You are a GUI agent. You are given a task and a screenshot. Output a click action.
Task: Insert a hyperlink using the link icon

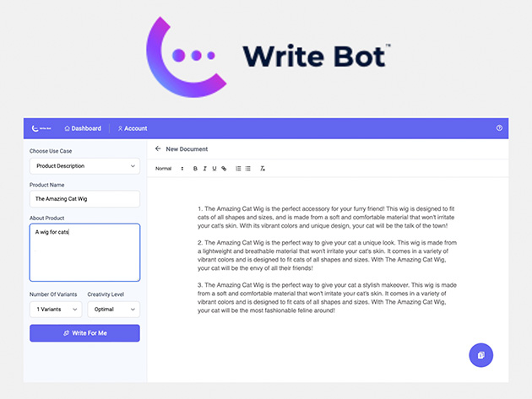click(x=224, y=169)
